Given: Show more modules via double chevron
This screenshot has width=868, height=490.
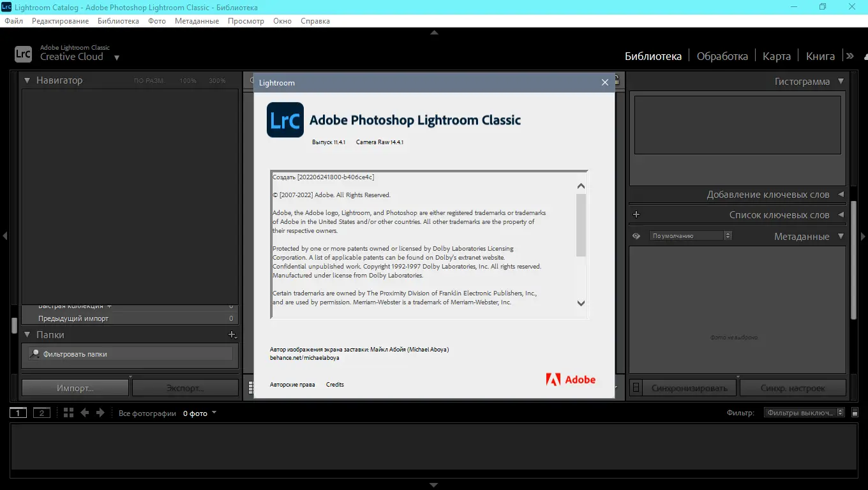Looking at the screenshot, I should coord(849,56).
